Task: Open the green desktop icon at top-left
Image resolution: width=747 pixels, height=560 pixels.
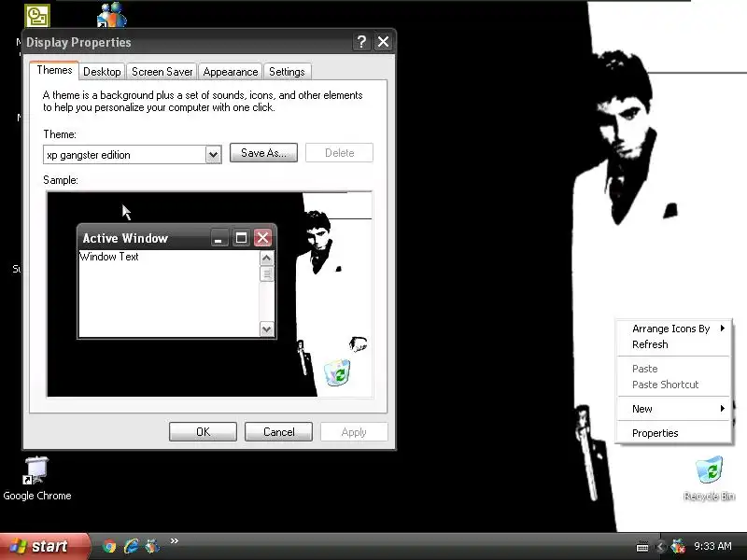Action: (37, 16)
